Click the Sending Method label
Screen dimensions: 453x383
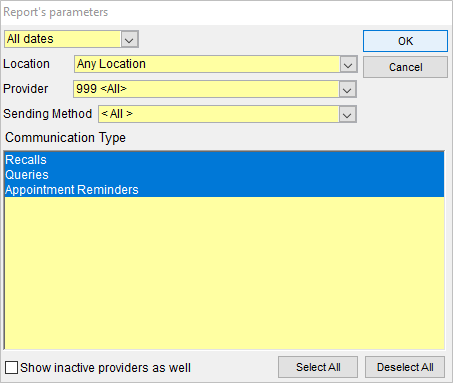[48, 114]
